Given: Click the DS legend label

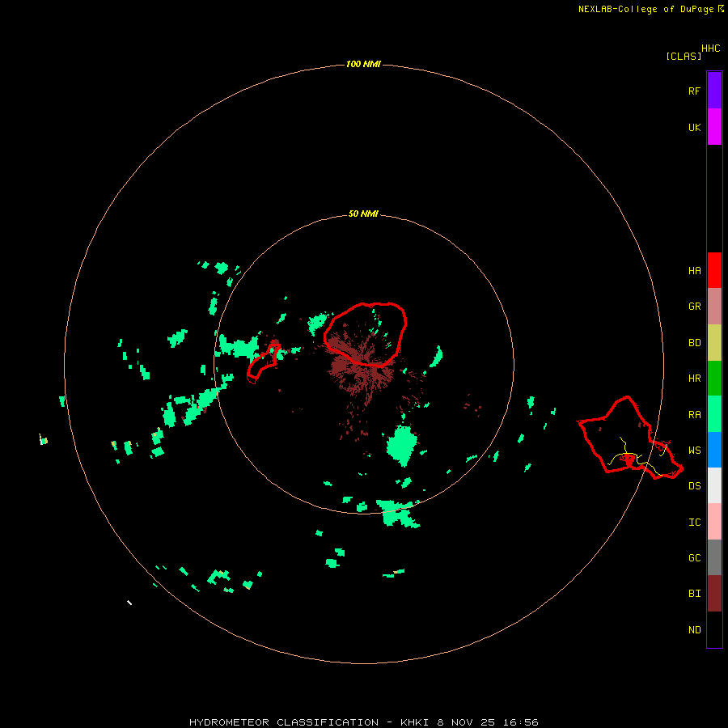Looking at the screenshot, I should 694,486.
